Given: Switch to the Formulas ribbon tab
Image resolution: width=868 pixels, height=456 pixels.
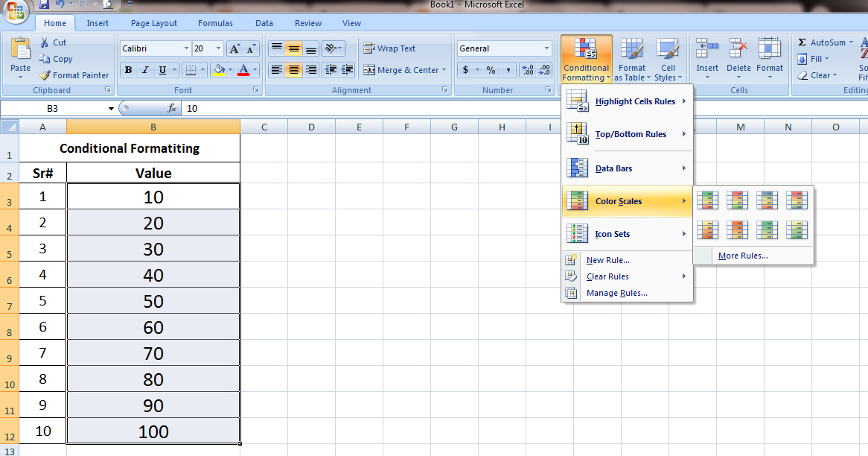Looking at the screenshot, I should (215, 23).
